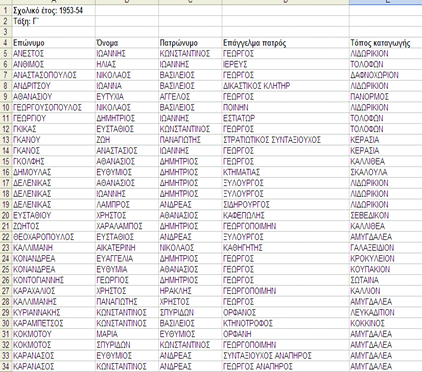The width and height of the screenshot is (422, 372).
Task: Select the cell 'ΑΝΑΣΤΑΣΟΠΟΥΛΟΣ'
Action: (53, 75)
